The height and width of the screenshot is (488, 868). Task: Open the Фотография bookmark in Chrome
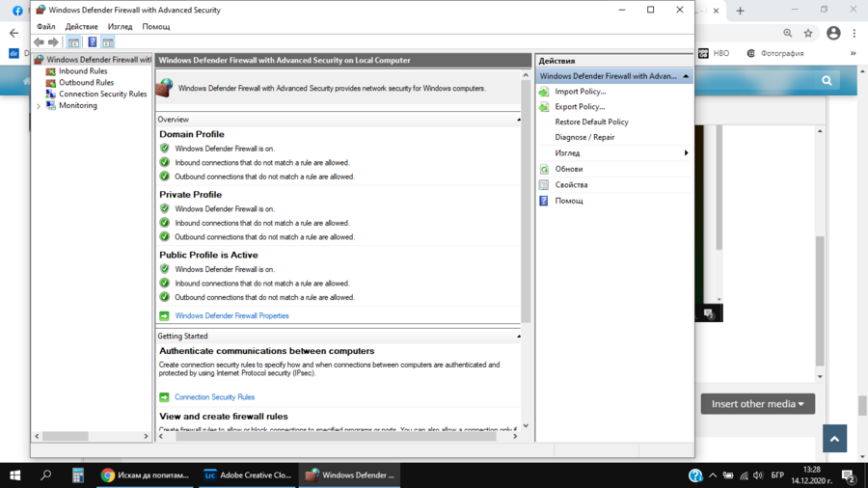tap(775, 54)
